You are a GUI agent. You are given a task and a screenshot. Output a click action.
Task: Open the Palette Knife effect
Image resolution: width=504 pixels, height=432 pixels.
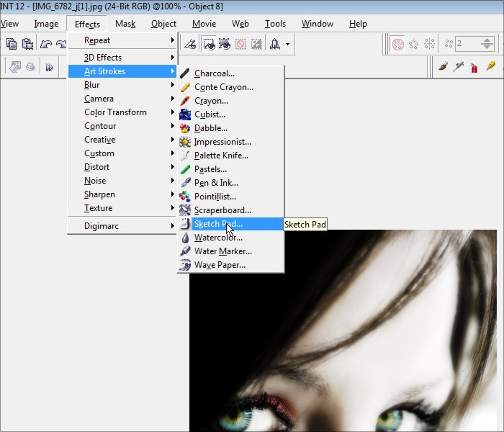221,156
